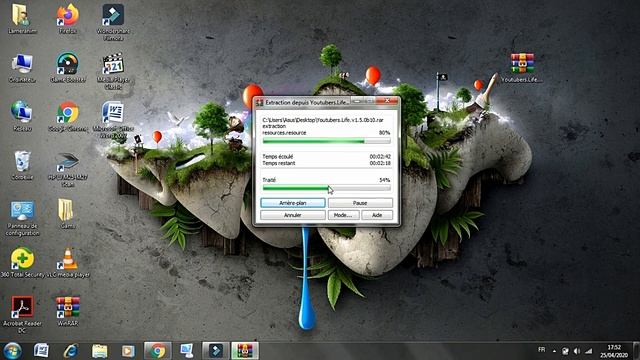The height and width of the screenshot is (360, 640).
Task: Open the Corbeille recycle bin
Action: point(22,165)
